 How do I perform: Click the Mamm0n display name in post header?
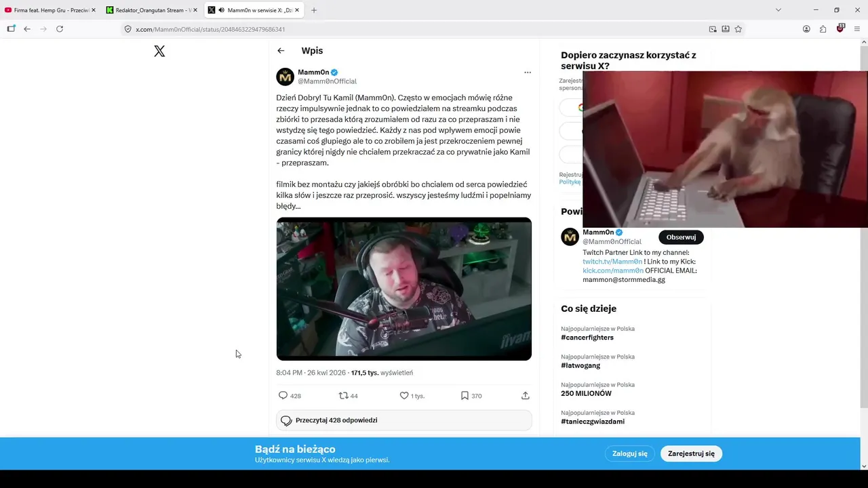[x=313, y=73]
